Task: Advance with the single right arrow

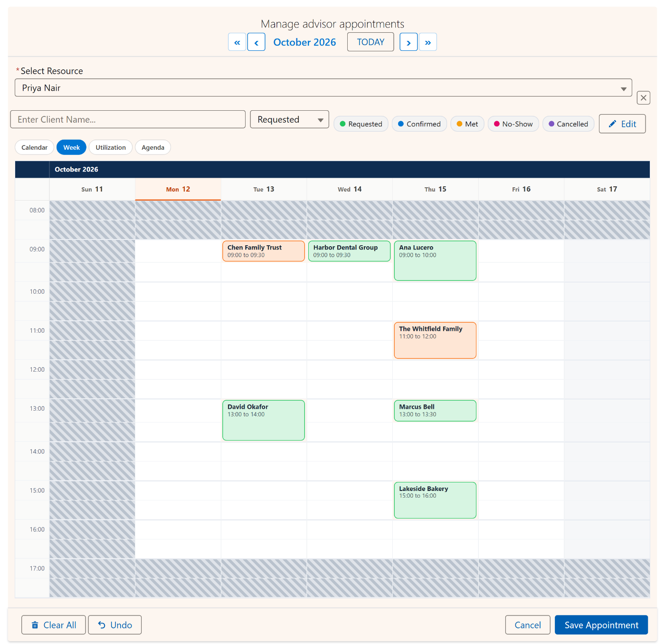Action: (408, 42)
